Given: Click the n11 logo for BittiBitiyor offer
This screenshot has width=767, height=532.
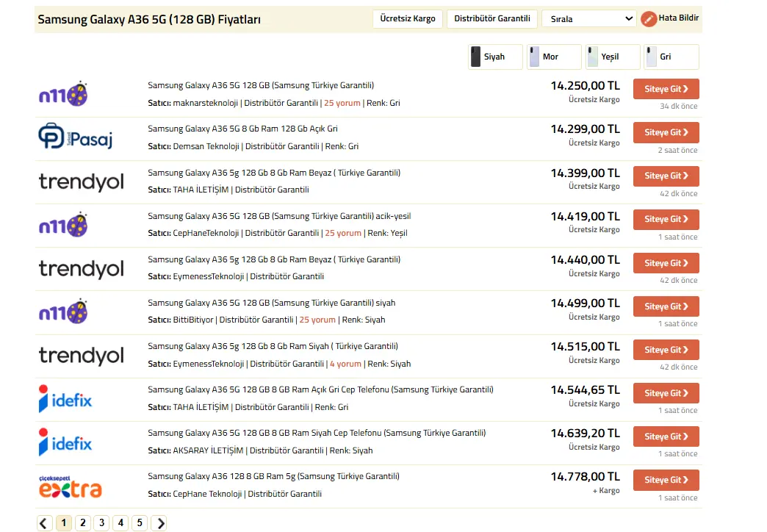Looking at the screenshot, I should (x=63, y=312).
